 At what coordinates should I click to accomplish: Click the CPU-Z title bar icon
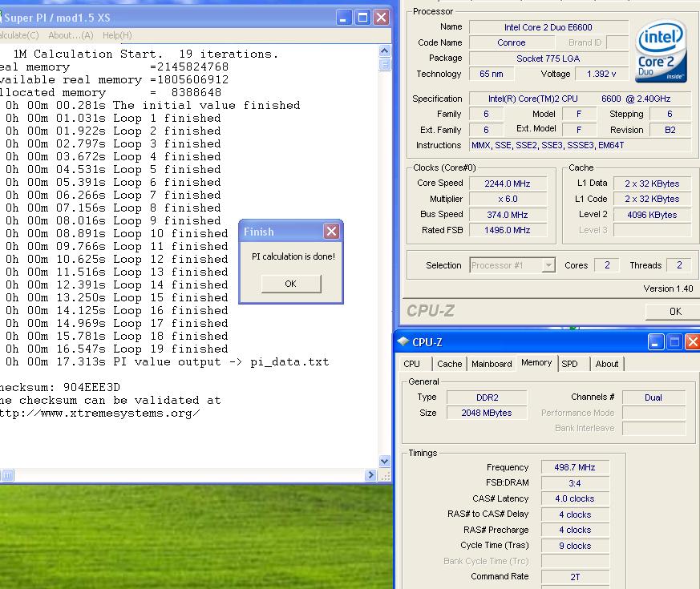[403, 342]
